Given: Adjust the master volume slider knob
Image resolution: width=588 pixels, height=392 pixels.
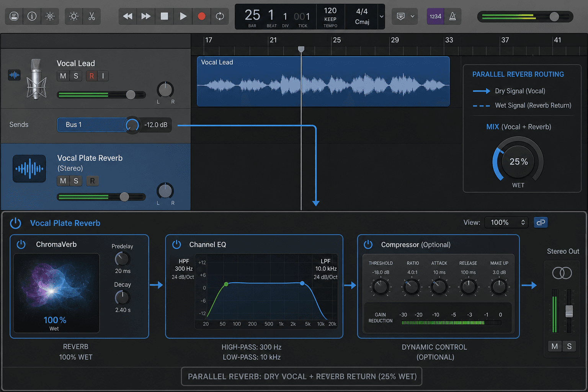Looking at the screenshot, I should click(554, 16).
